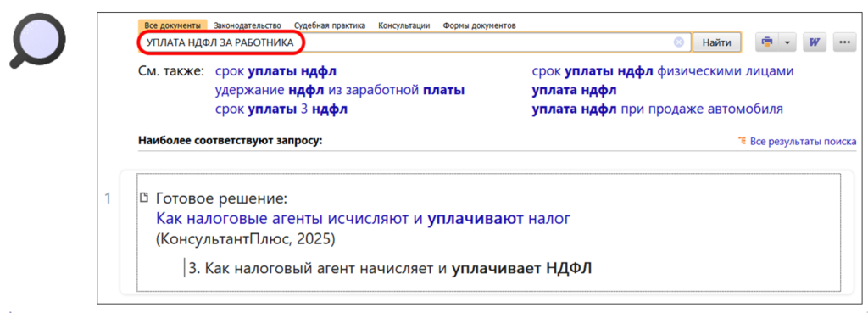Click result number 1
The image size is (868, 313).
point(108,198)
